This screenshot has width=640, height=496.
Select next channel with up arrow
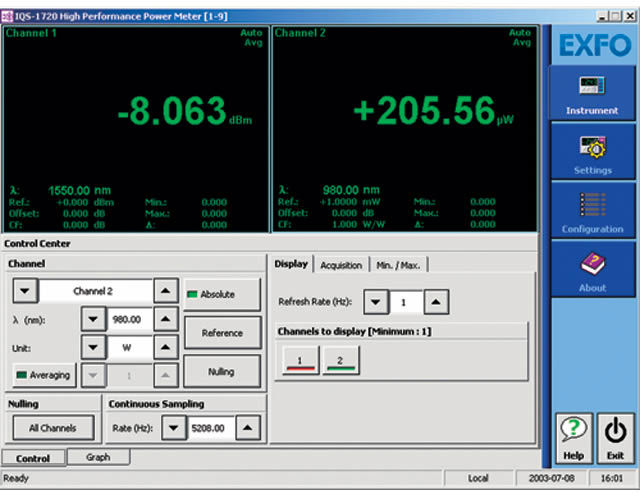coord(165,291)
